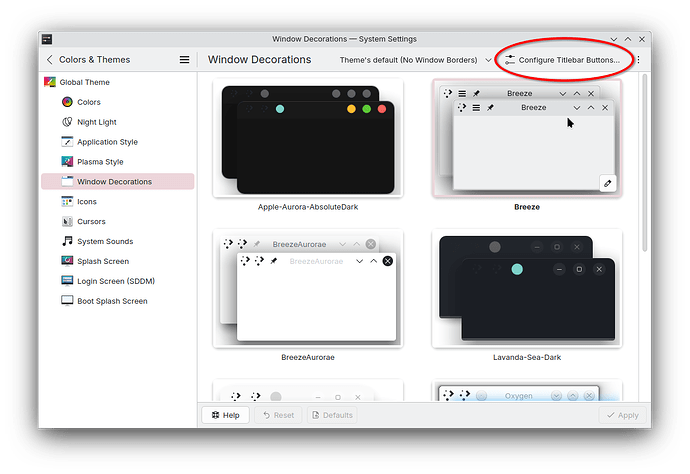Open the hamburger menu in the sidebar header
This screenshot has width=690, height=474.
click(184, 60)
